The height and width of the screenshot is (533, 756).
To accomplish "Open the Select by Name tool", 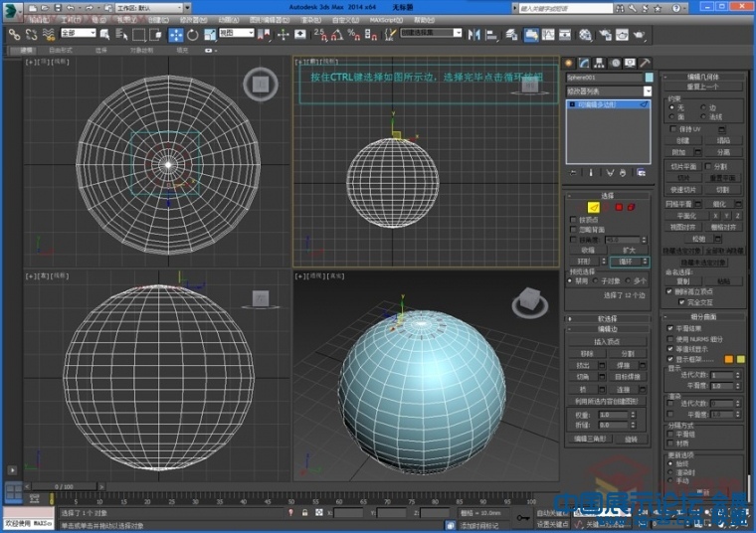I will pos(121,35).
